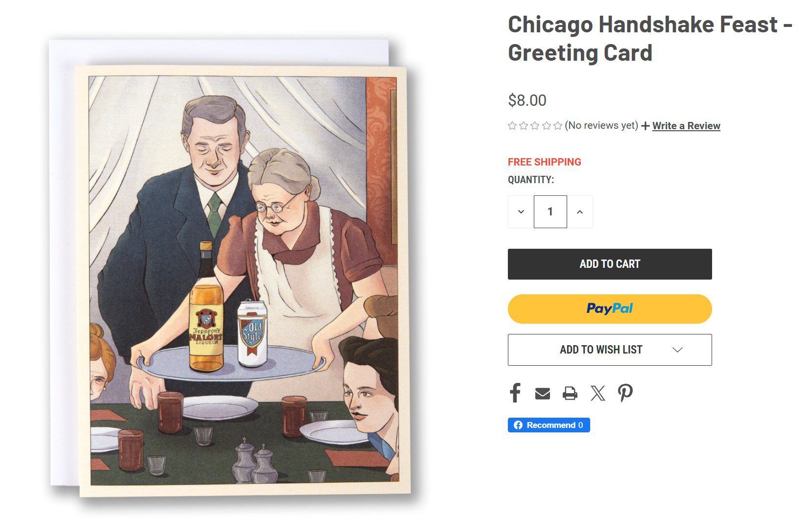Select the fifth rating star
The width and height of the screenshot is (812, 520).
558,126
